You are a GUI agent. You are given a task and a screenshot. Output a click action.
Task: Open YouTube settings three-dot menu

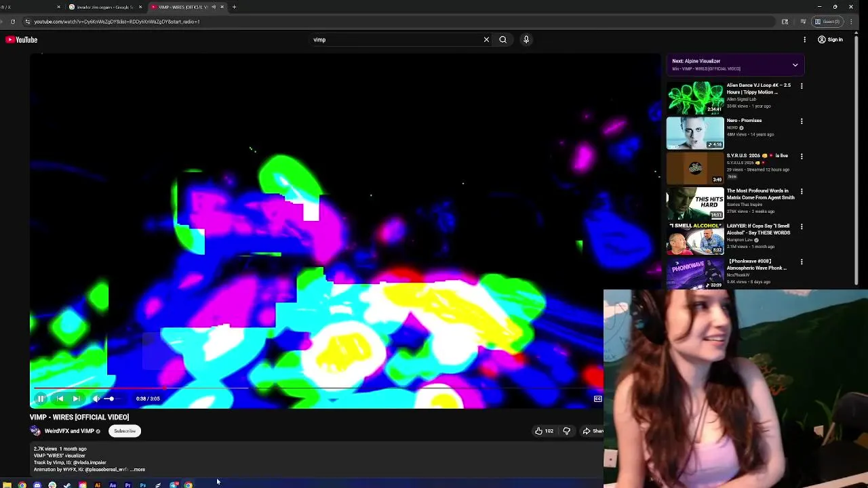click(x=804, y=39)
